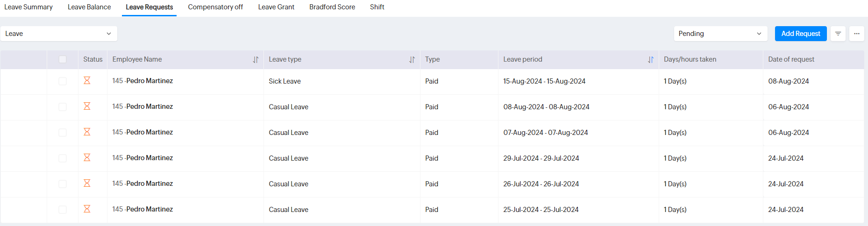
Task: Open the more options ellipsis menu
Action: tap(857, 34)
